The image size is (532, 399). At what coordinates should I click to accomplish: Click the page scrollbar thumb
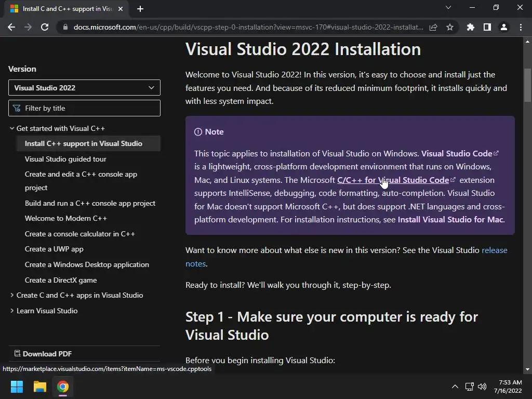527,85
